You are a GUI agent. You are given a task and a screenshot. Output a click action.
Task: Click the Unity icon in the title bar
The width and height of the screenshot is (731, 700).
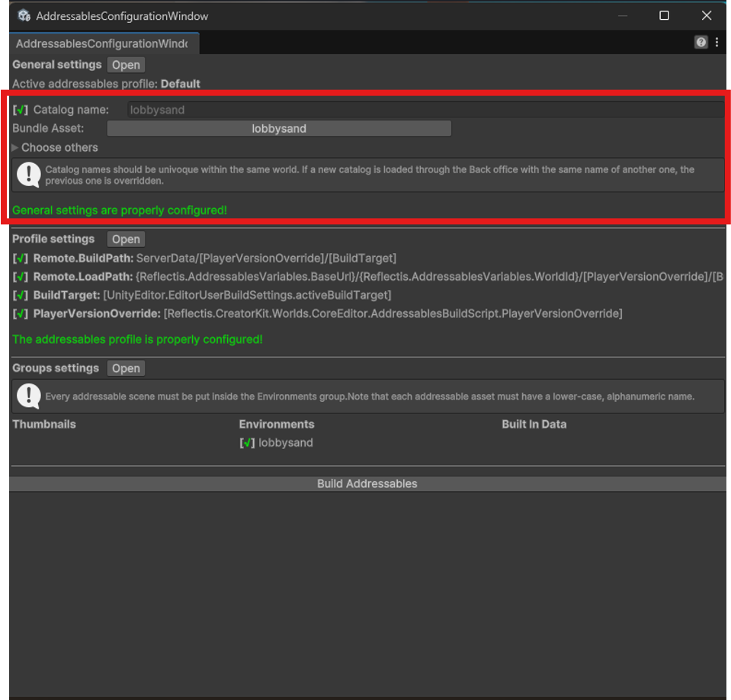pos(24,15)
